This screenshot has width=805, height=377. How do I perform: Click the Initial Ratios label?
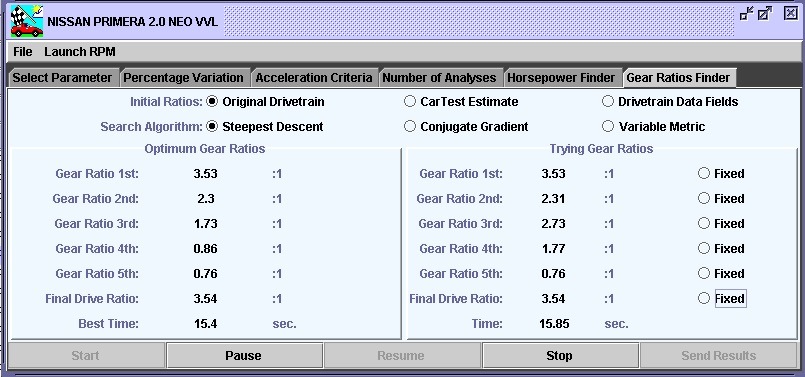click(x=166, y=102)
